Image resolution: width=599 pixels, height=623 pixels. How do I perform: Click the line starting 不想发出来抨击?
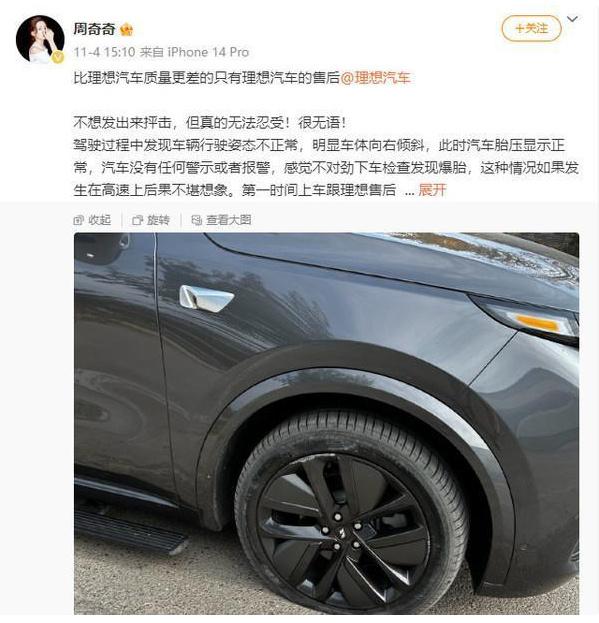pos(210,123)
